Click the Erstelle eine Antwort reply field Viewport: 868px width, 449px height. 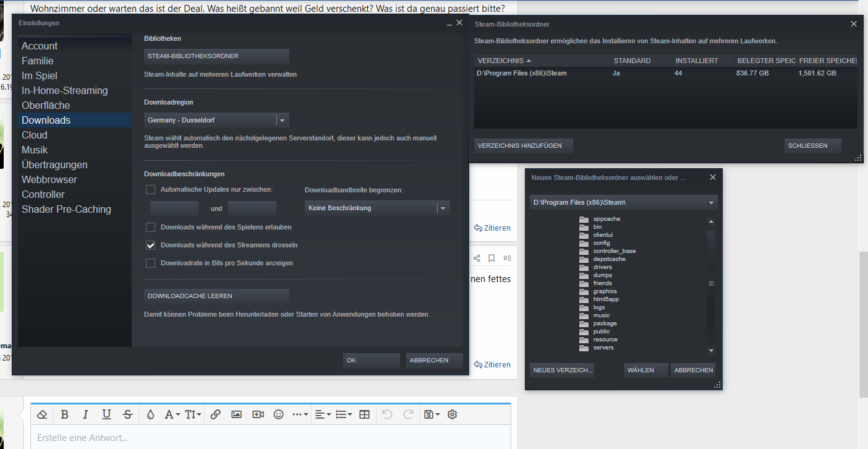click(x=271, y=437)
